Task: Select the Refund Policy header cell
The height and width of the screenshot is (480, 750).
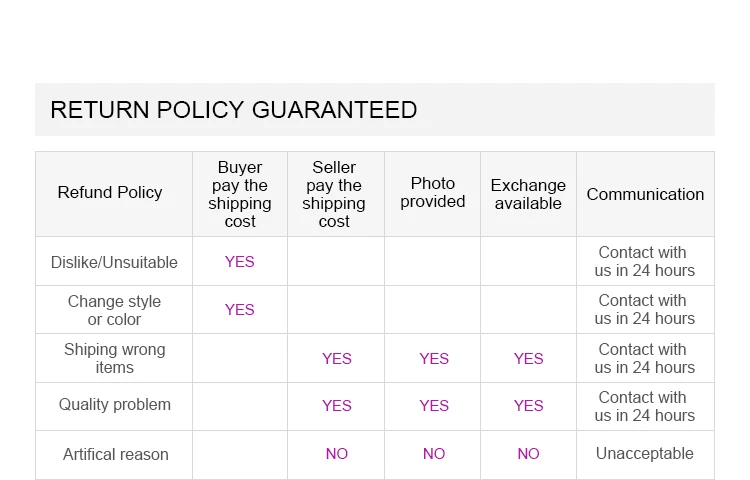Action: click(x=110, y=193)
